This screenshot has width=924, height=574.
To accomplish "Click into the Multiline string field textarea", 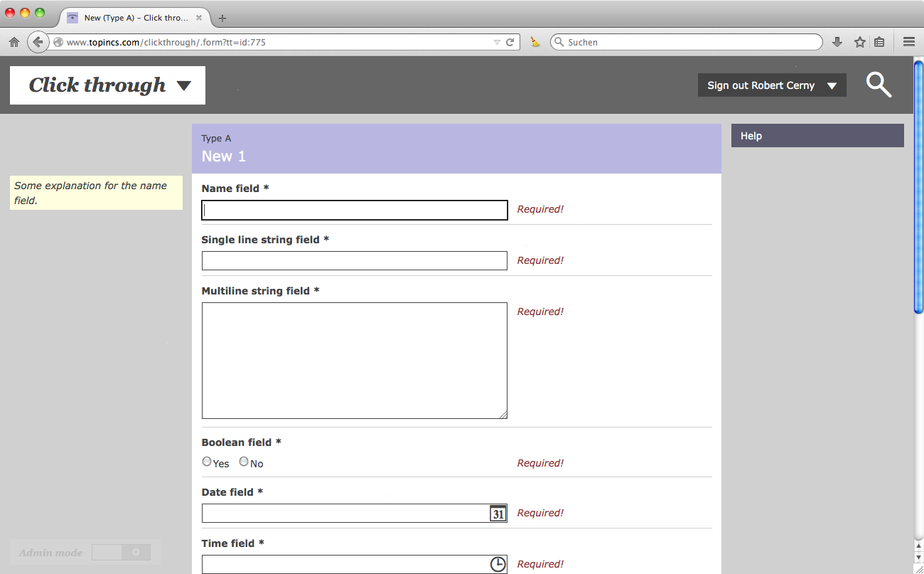I will (354, 361).
